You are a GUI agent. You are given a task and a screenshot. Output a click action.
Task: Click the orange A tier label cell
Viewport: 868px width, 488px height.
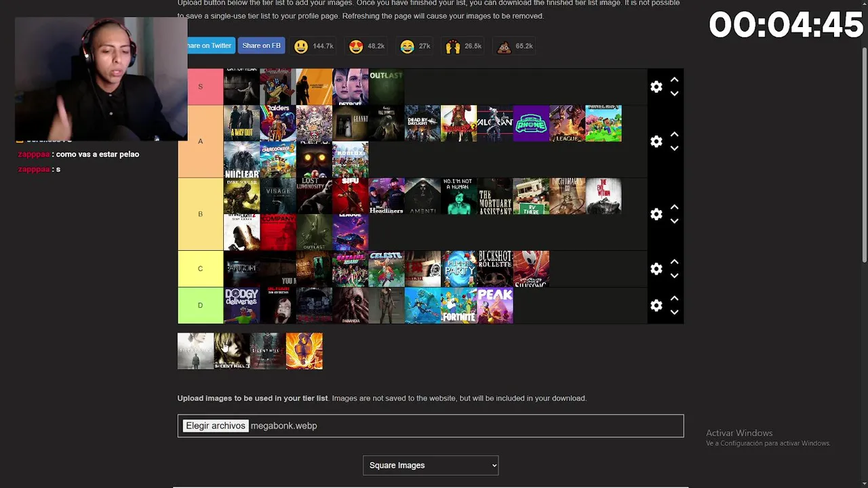click(x=200, y=142)
